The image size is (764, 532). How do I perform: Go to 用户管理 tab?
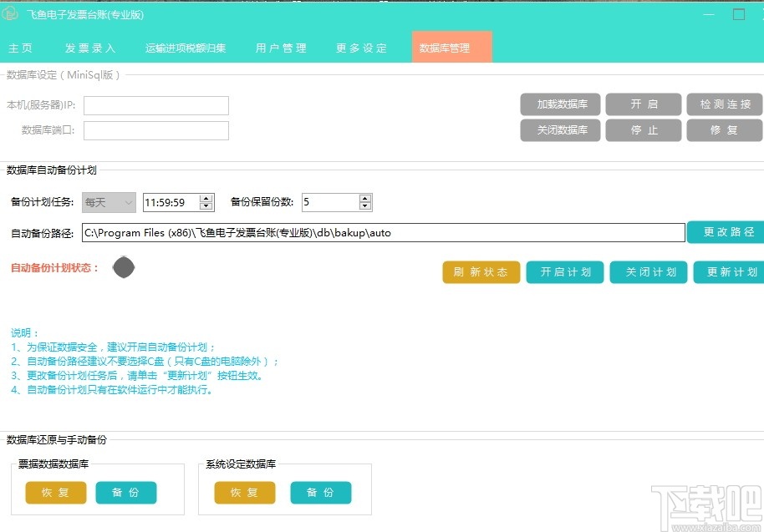tap(281, 48)
